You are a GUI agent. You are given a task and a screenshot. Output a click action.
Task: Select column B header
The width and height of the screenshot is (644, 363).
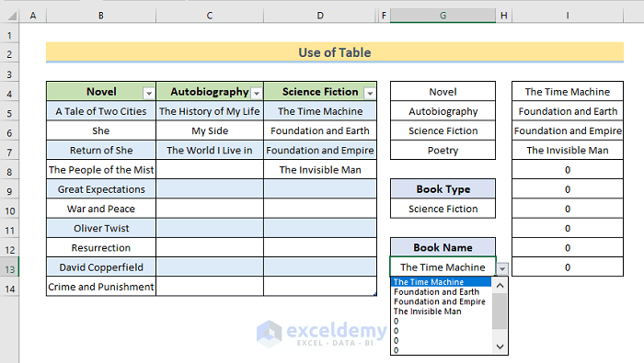101,16
